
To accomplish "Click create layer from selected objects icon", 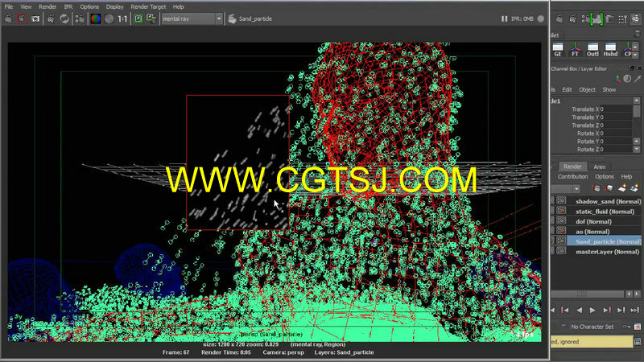I will 634,188.
